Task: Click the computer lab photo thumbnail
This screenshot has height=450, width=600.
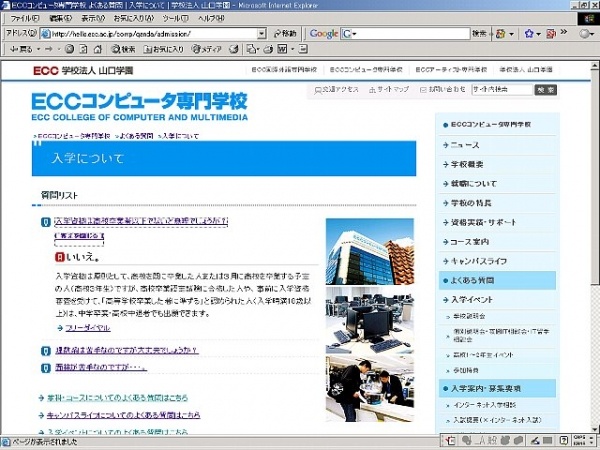Action: pyautogui.click(x=370, y=320)
